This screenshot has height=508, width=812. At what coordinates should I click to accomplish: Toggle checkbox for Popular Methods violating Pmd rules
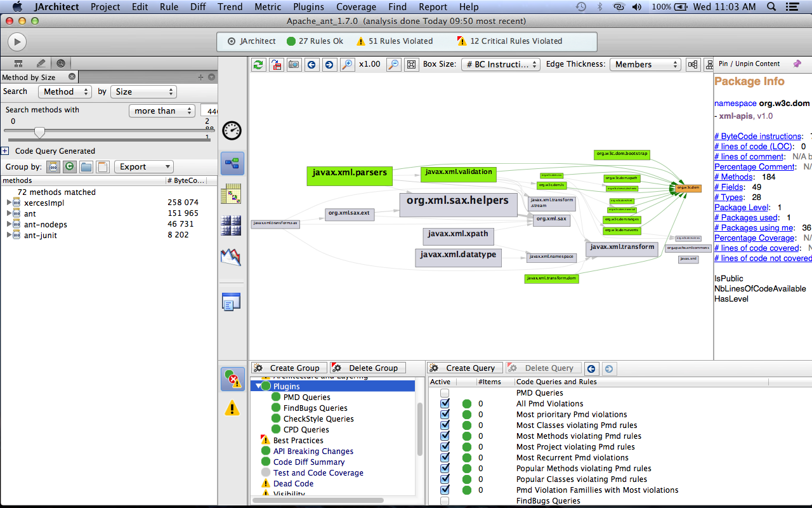pos(445,469)
